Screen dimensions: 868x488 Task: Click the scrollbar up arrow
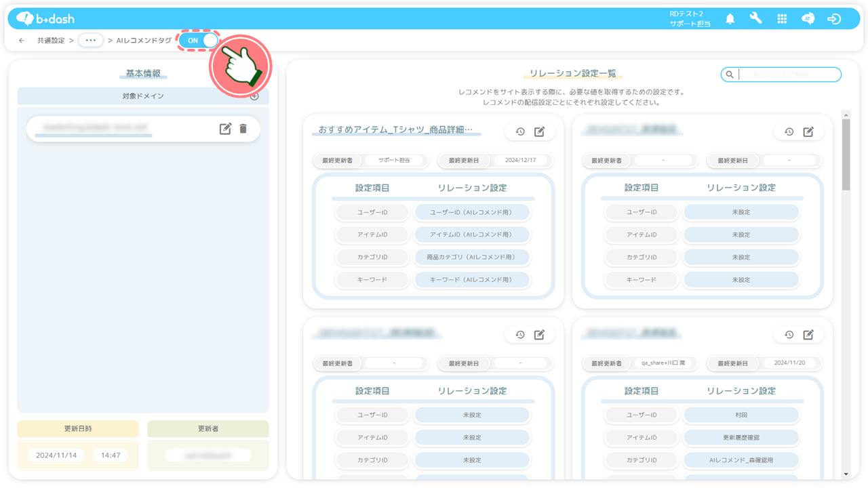[846, 115]
